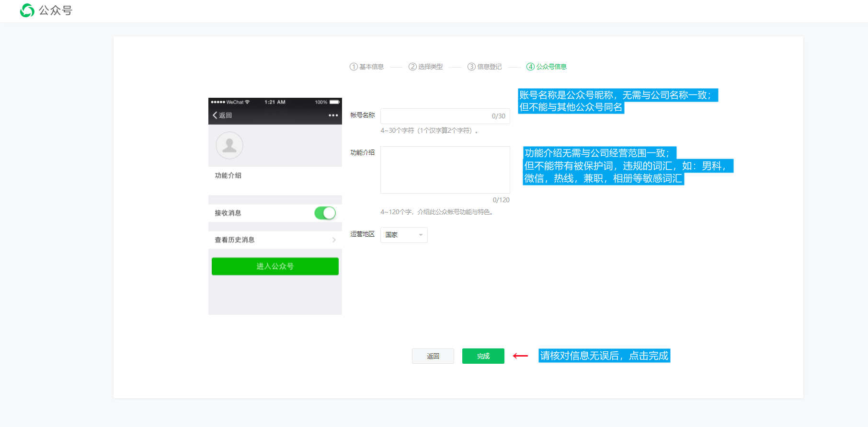The image size is (868, 427).
Task: Tap the green 进入公众号 button
Action: (275, 266)
